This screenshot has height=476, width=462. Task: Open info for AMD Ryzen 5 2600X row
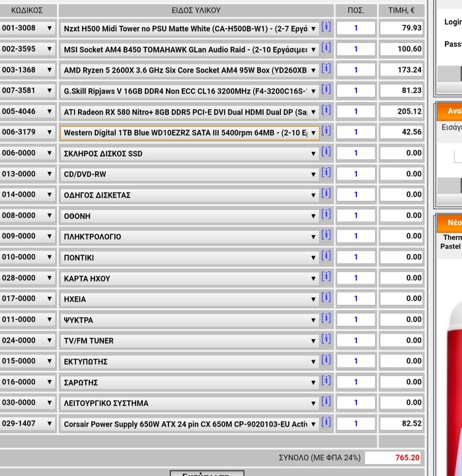point(326,69)
